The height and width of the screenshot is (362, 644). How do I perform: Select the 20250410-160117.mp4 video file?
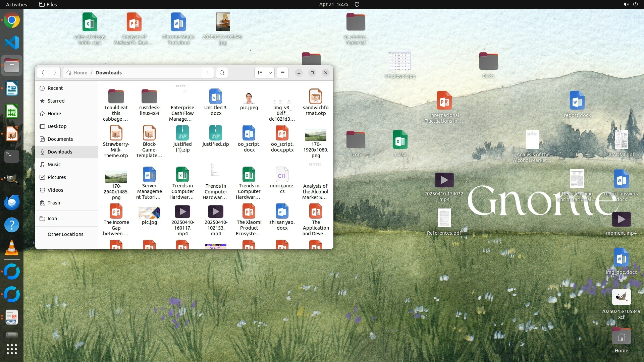(182, 212)
